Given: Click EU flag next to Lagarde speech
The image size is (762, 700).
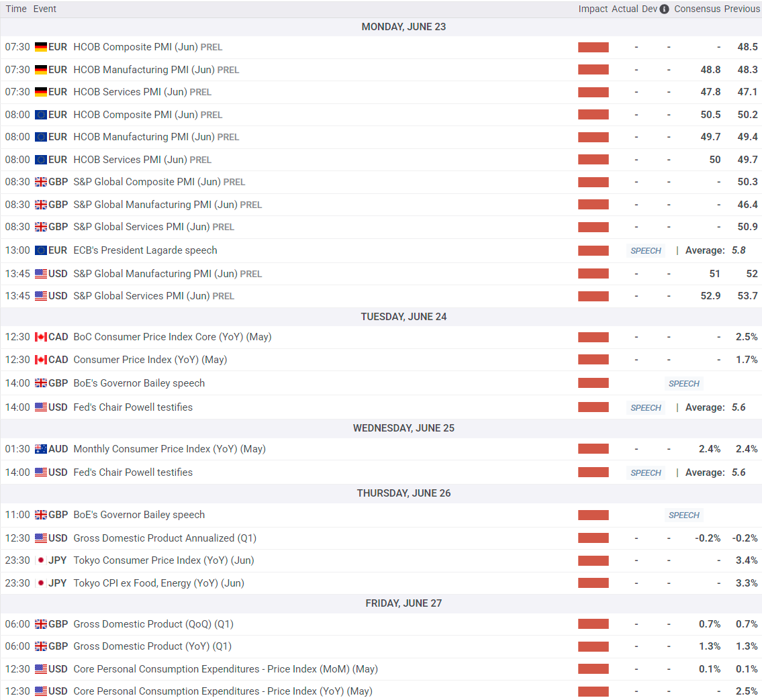Looking at the screenshot, I should coord(41,250).
